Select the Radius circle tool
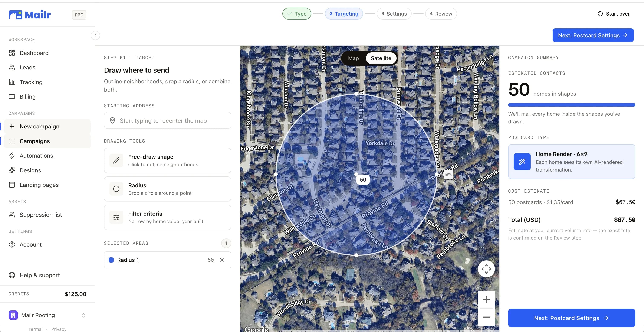 tap(167, 189)
